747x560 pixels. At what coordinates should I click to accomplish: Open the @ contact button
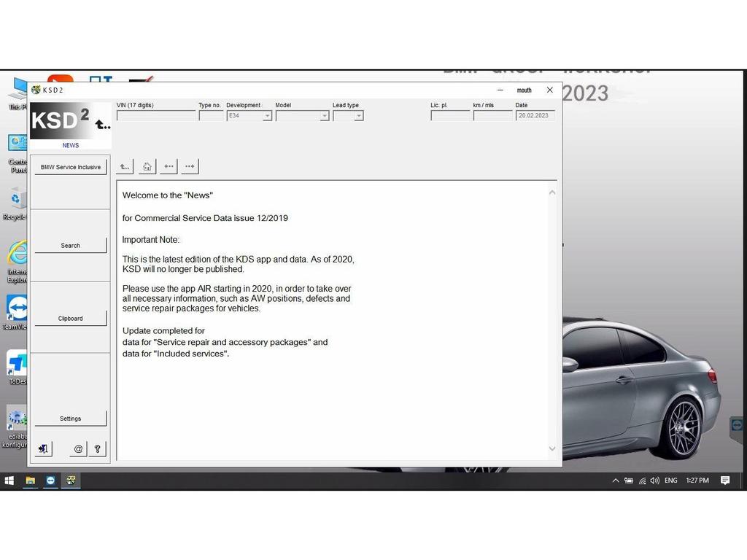78,449
